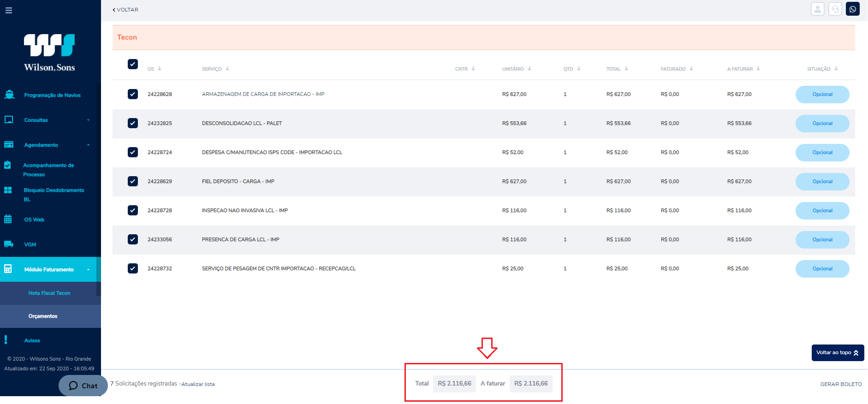Viewport: 868px width, 404px height.
Task: Open the Chat widget
Action: [x=83, y=386]
